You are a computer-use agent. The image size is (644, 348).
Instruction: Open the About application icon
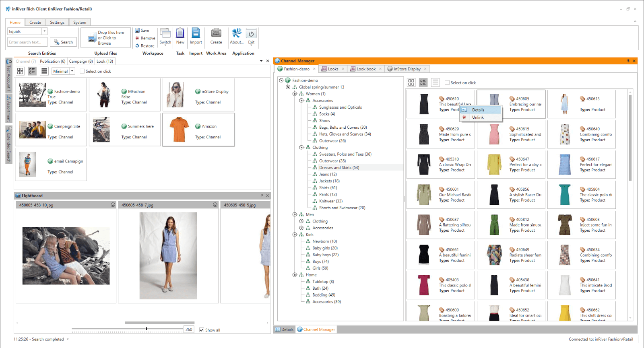click(x=237, y=34)
